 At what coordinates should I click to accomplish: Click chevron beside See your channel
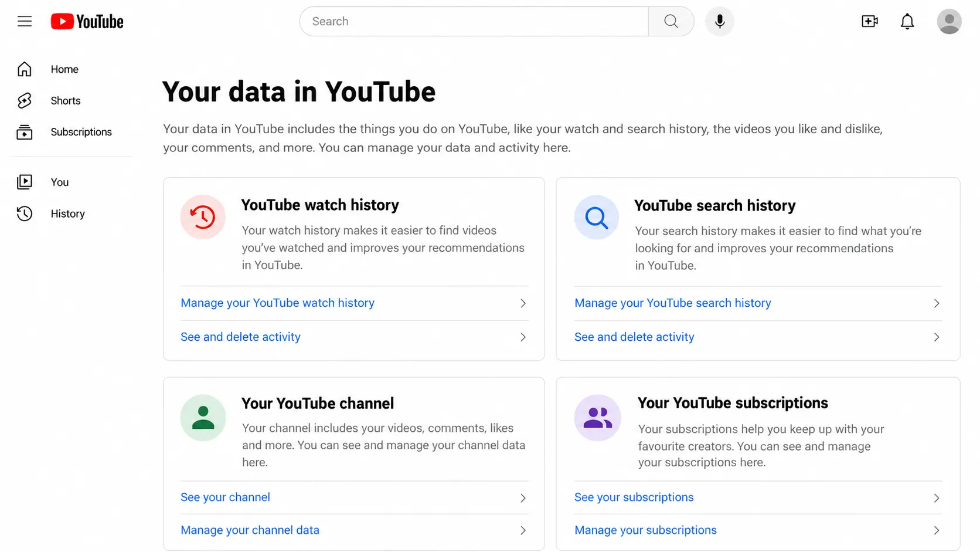coord(523,498)
